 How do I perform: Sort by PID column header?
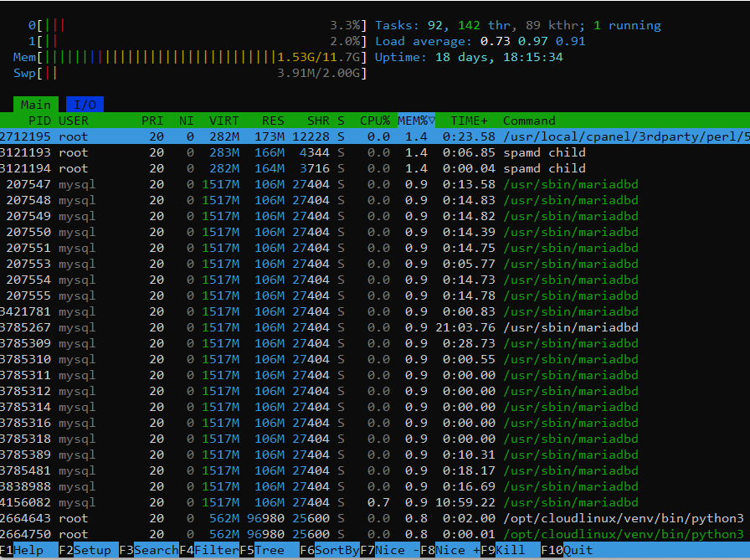[39, 121]
